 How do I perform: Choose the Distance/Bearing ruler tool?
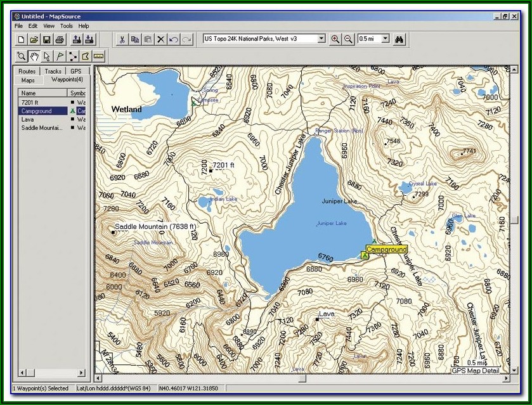coord(98,56)
